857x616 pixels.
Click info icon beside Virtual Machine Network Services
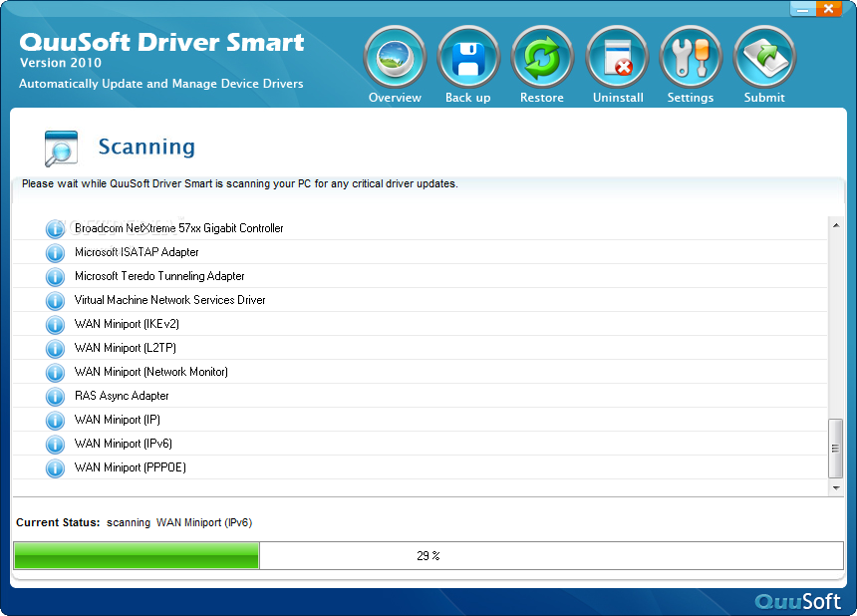pyautogui.click(x=55, y=301)
